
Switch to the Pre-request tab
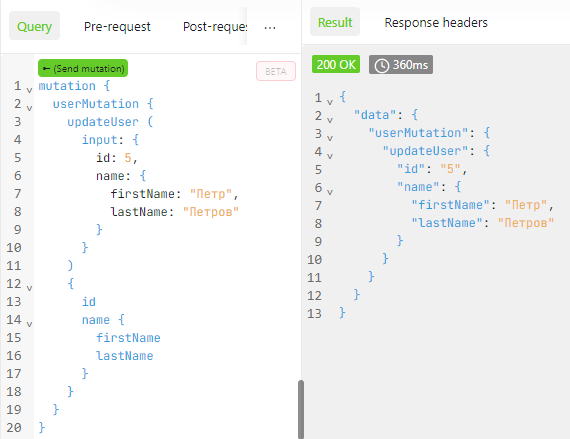click(117, 27)
